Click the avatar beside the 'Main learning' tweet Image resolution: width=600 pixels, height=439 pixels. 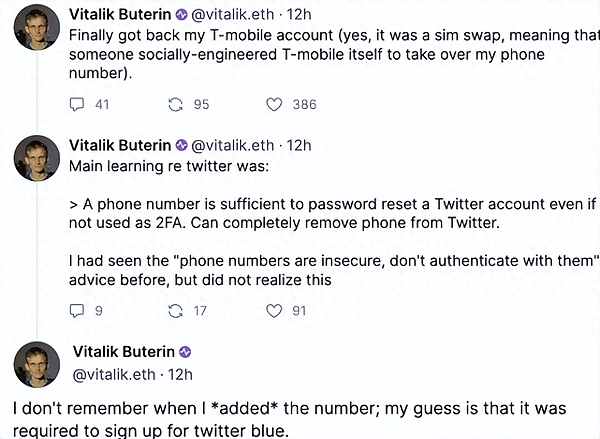[x=37, y=158]
